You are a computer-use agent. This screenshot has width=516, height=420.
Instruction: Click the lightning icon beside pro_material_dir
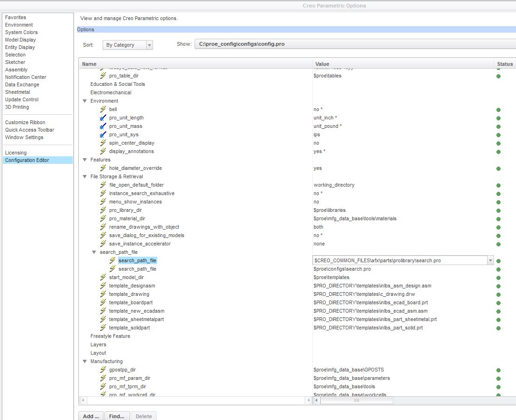pos(103,218)
